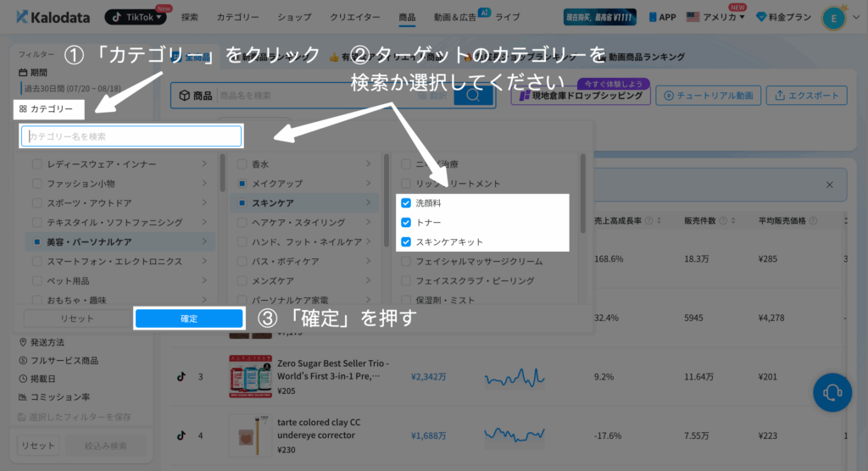Viewport: 868px width, 471px height.
Task: Expand the テキスタイル・ソフトファニシング category arrow
Action: (x=204, y=223)
